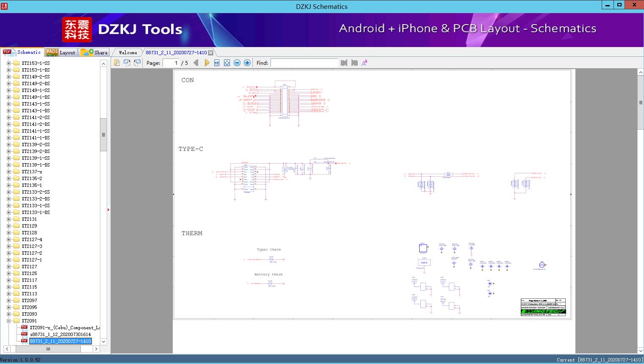Expand the XT2153-1-SS folder

pyautogui.click(x=8, y=63)
